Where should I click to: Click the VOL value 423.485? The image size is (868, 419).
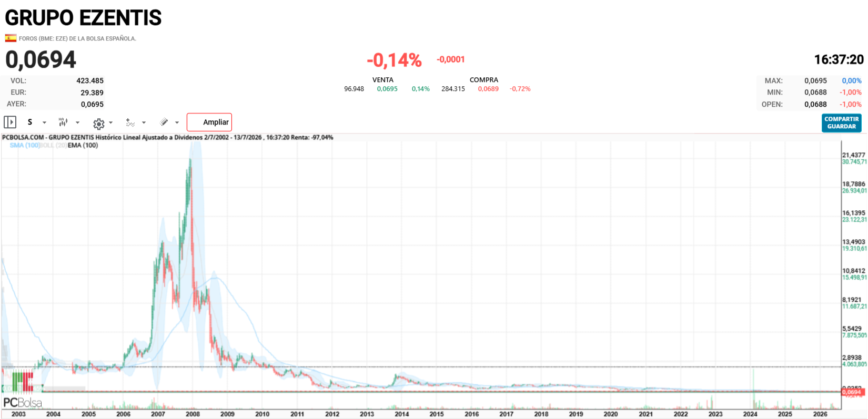coord(90,81)
